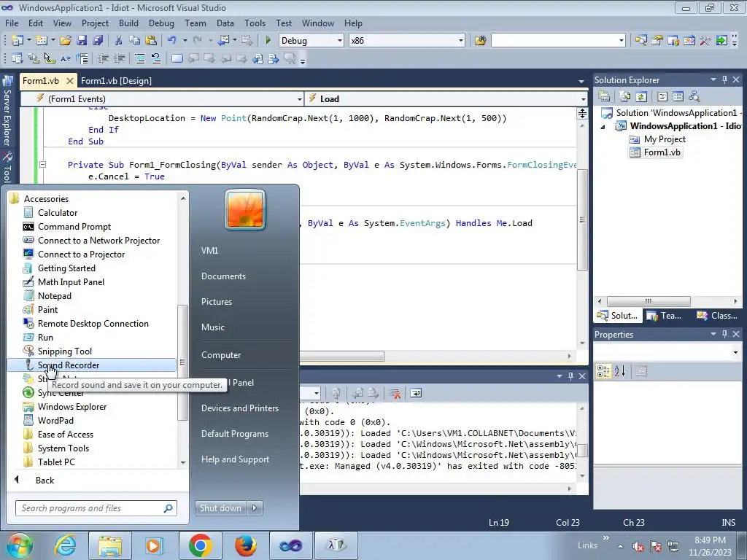
Task: Click the user account picture thumbnail
Action: click(245, 209)
